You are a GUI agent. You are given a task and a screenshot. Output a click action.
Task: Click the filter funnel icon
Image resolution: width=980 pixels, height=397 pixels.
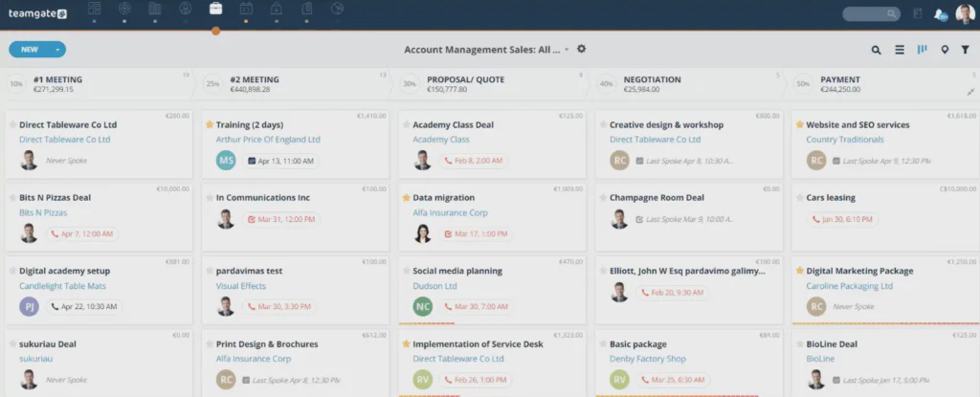[965, 50]
